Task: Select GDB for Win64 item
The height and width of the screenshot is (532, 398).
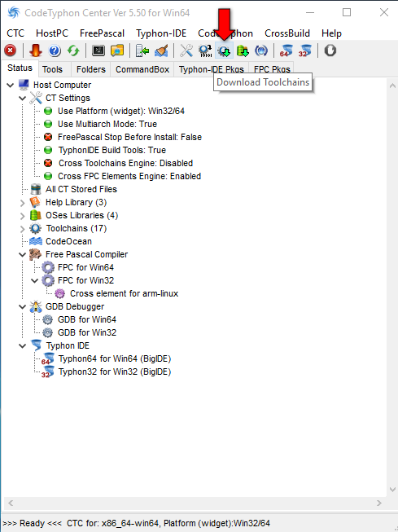Action: click(x=87, y=319)
